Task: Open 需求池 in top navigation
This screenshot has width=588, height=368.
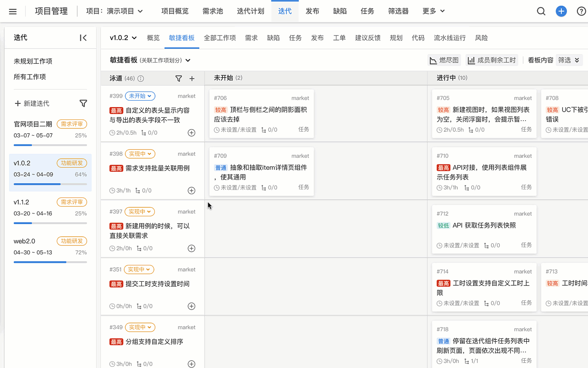Action: [213, 11]
